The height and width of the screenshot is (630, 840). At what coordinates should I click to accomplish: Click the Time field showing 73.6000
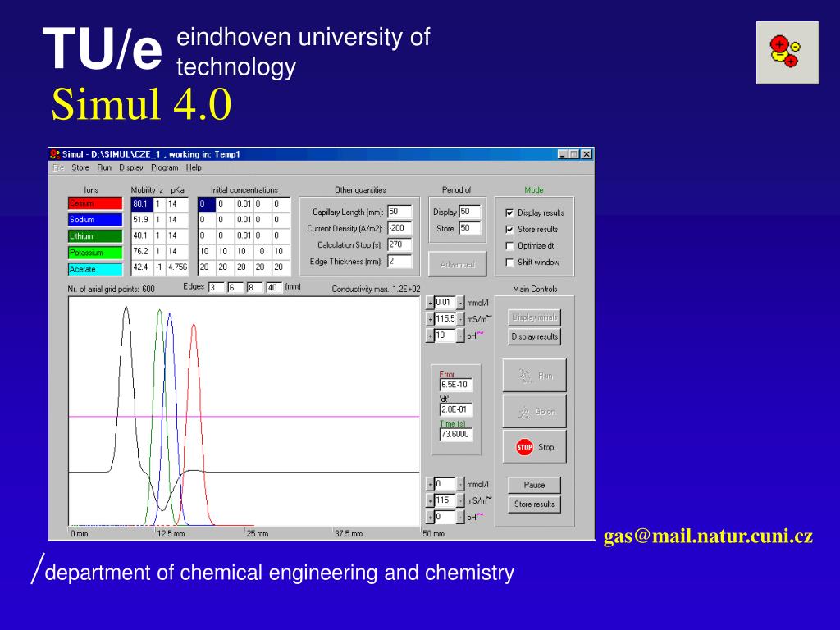click(x=456, y=434)
